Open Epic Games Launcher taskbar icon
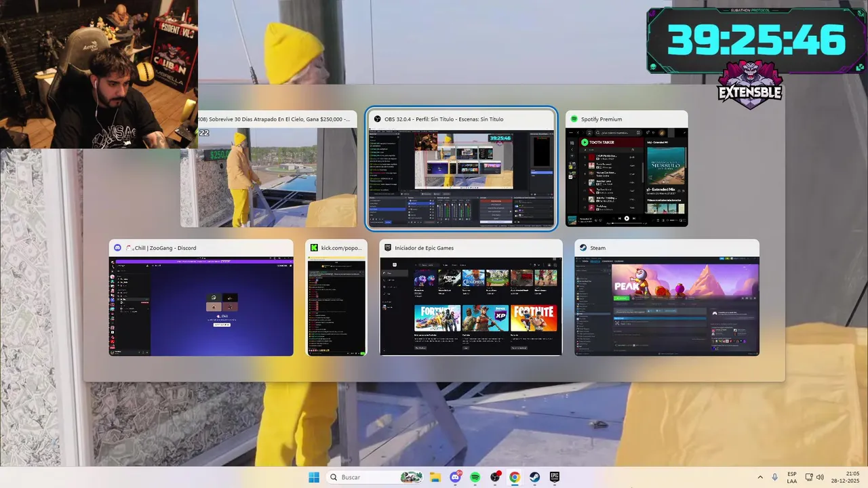The height and width of the screenshot is (488, 868). pos(554,477)
